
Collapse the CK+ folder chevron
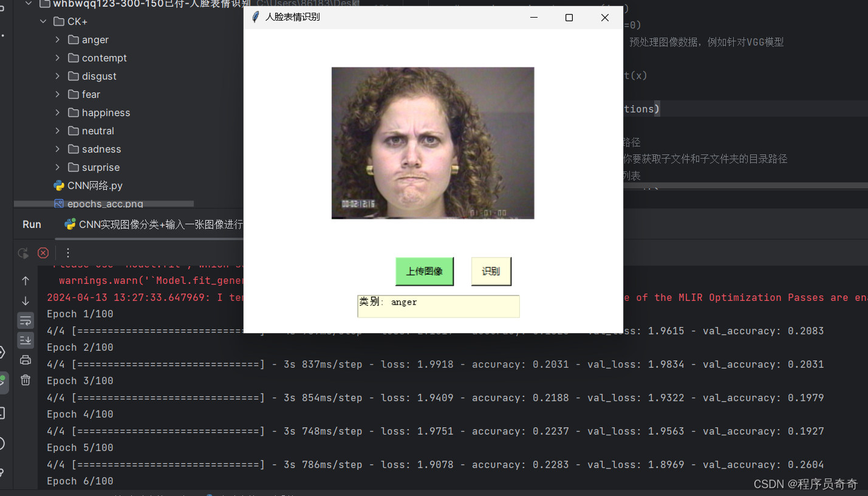pyautogui.click(x=43, y=21)
